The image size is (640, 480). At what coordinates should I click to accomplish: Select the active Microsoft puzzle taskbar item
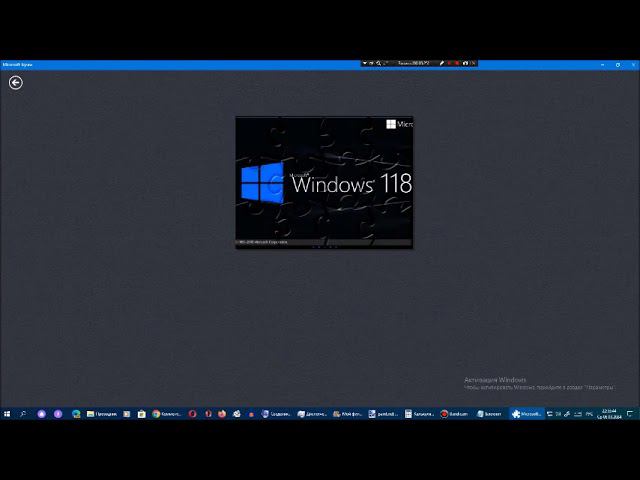(x=527, y=414)
